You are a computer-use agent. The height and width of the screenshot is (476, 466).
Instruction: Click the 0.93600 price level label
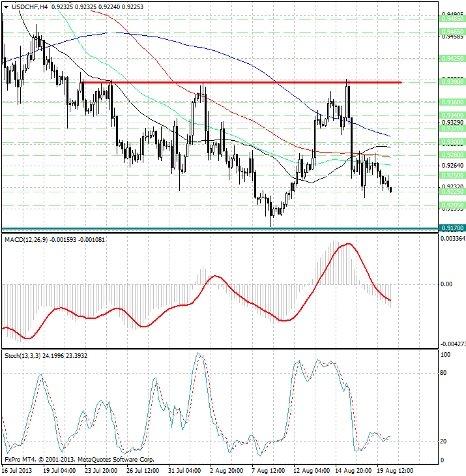pyautogui.click(x=452, y=102)
